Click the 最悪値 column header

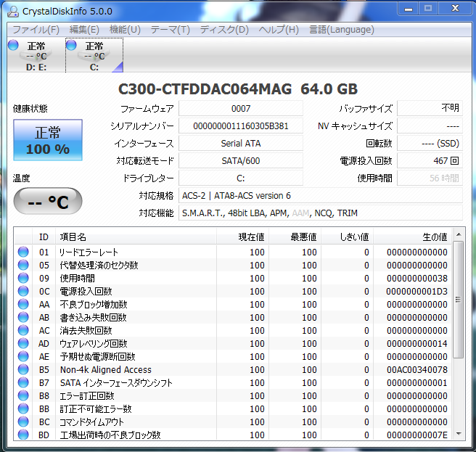(295, 237)
